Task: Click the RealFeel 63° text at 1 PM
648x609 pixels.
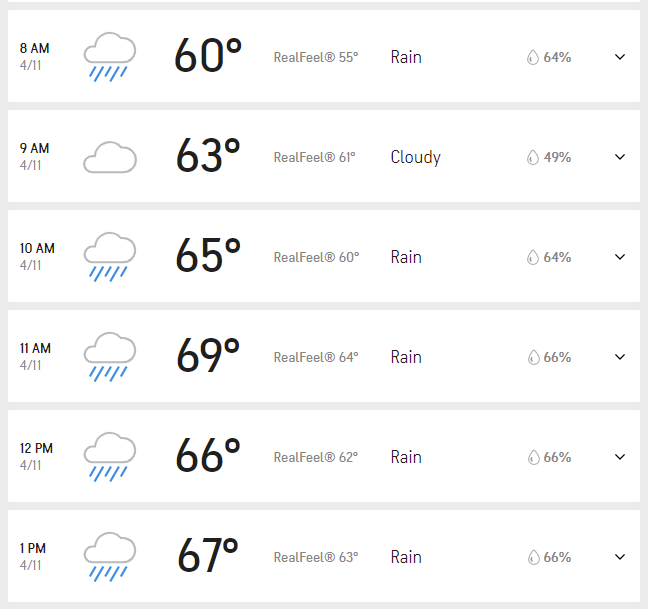Action: coord(315,557)
